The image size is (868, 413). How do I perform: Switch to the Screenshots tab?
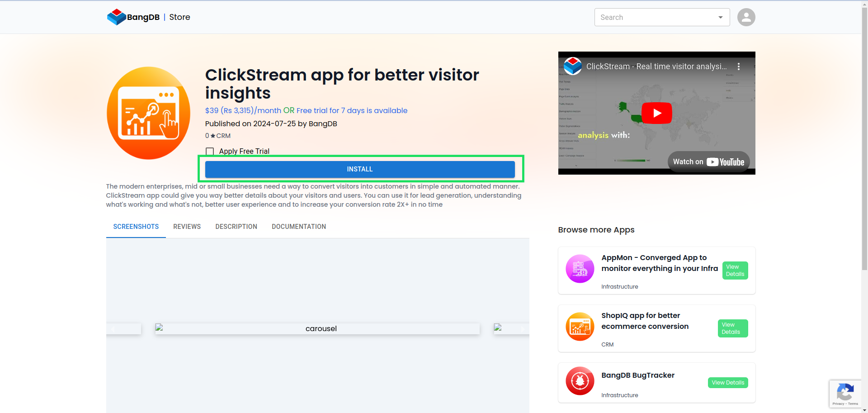(x=136, y=227)
